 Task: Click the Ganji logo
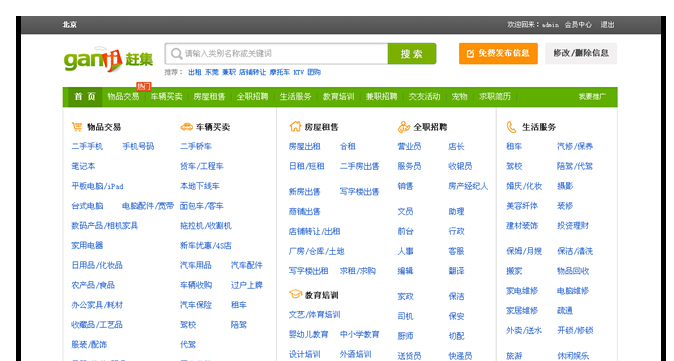(x=108, y=59)
